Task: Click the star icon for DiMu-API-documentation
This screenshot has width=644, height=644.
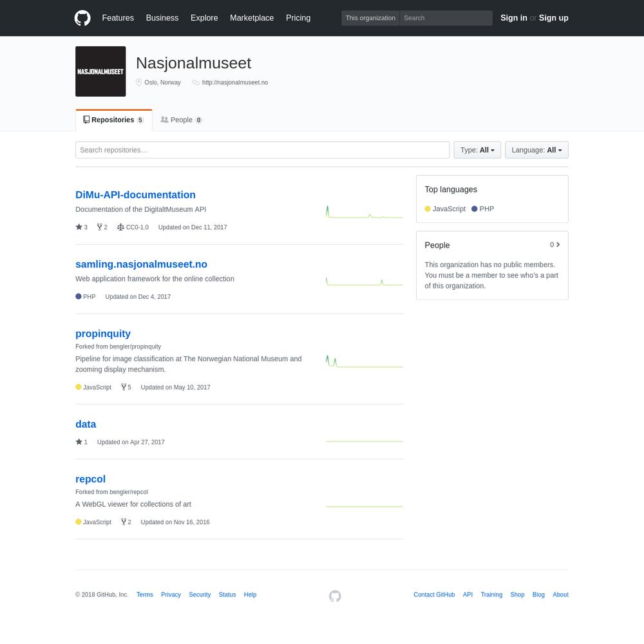Action: 79,227
